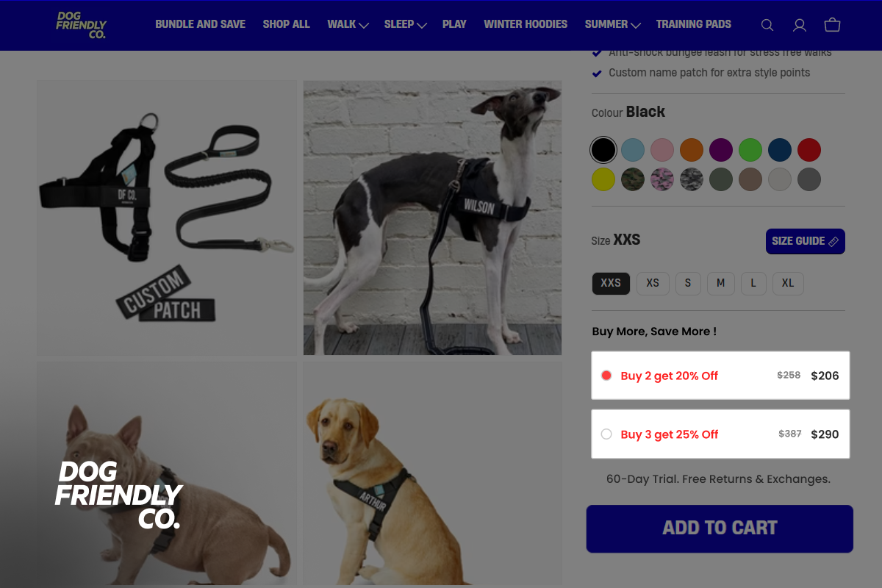Select the pink camouflage pattern swatch

[662, 179]
